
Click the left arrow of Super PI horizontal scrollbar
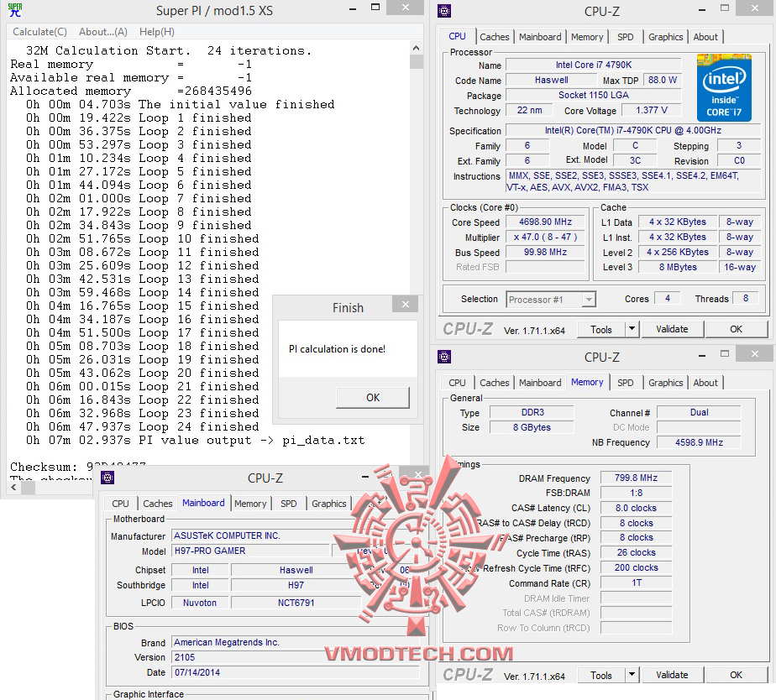click(x=13, y=488)
